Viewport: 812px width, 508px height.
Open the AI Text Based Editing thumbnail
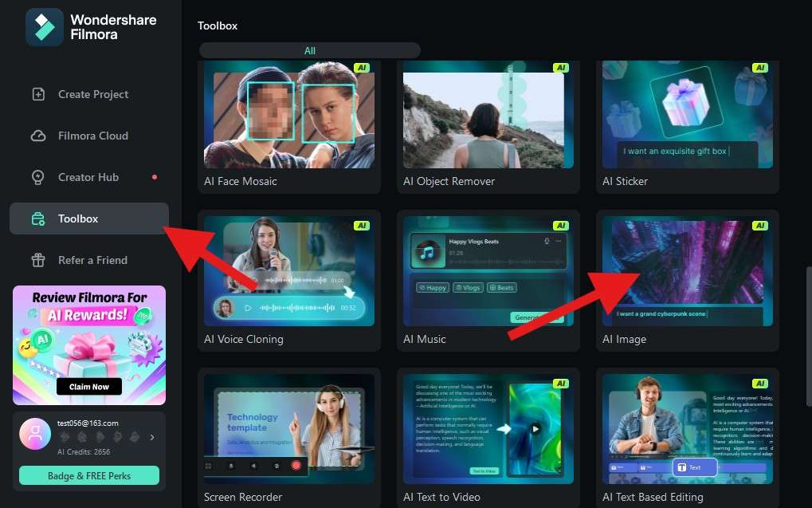[688, 429]
